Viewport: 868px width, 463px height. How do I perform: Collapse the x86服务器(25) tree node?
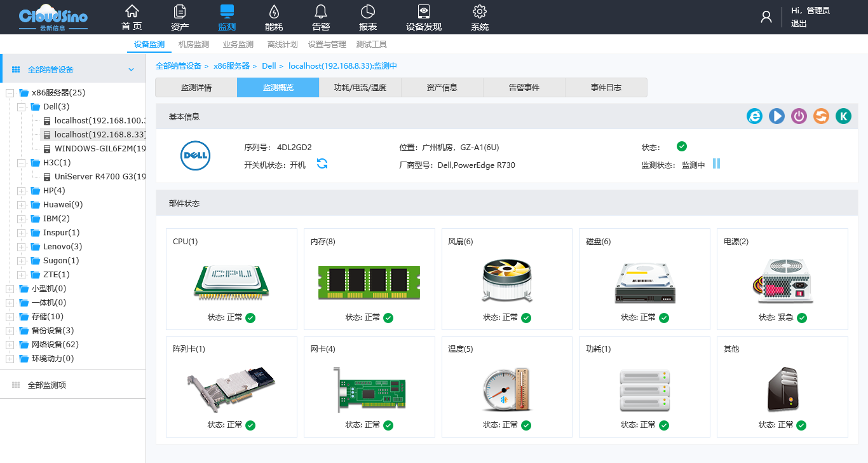10,93
